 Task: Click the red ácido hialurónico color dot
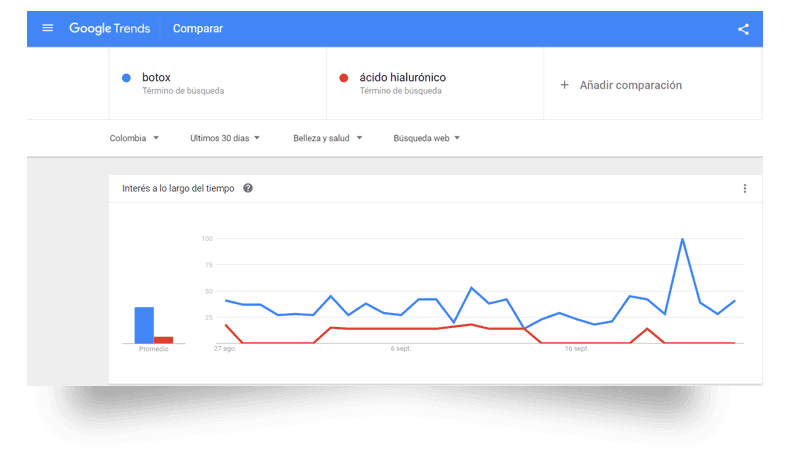pos(343,78)
